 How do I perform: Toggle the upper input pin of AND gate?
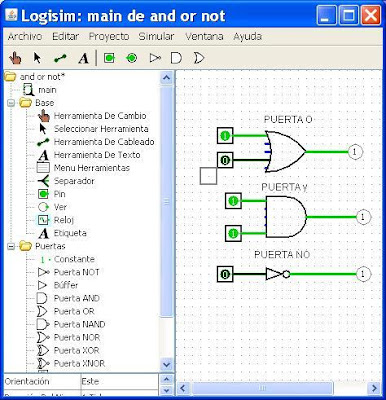point(233,201)
